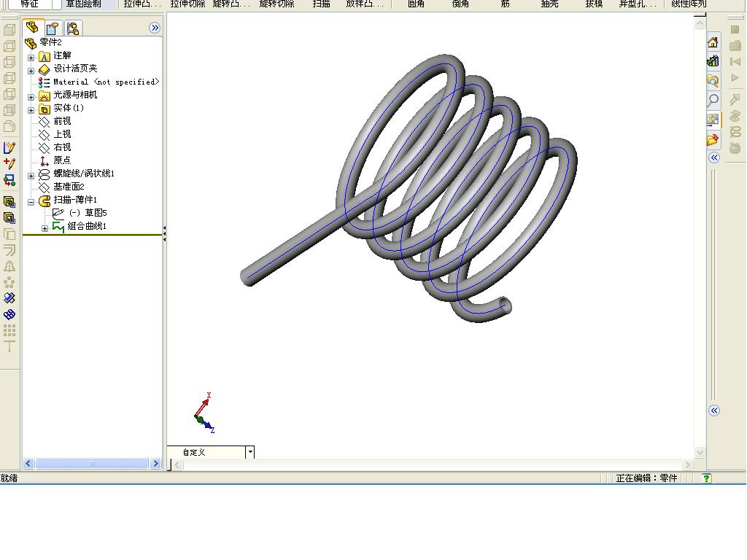The height and width of the screenshot is (560, 747).
Task: Click the 正在编辑：零件 status text
Action: 646,478
